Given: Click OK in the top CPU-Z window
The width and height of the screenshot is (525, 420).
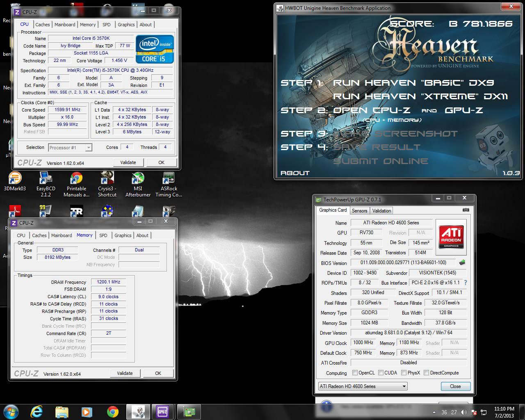Looking at the screenshot, I should coord(162,162).
